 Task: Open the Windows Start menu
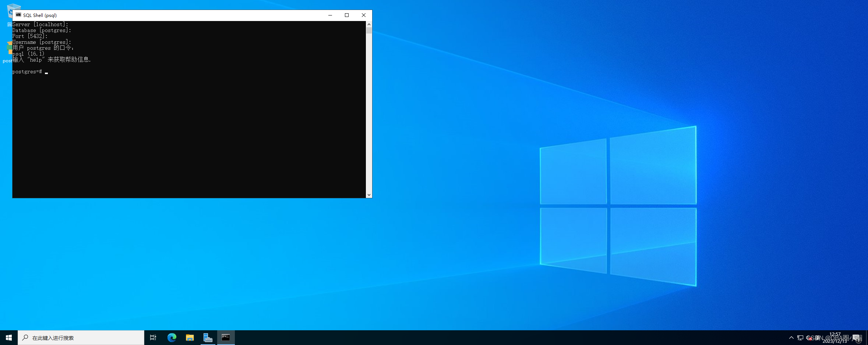tap(9, 338)
